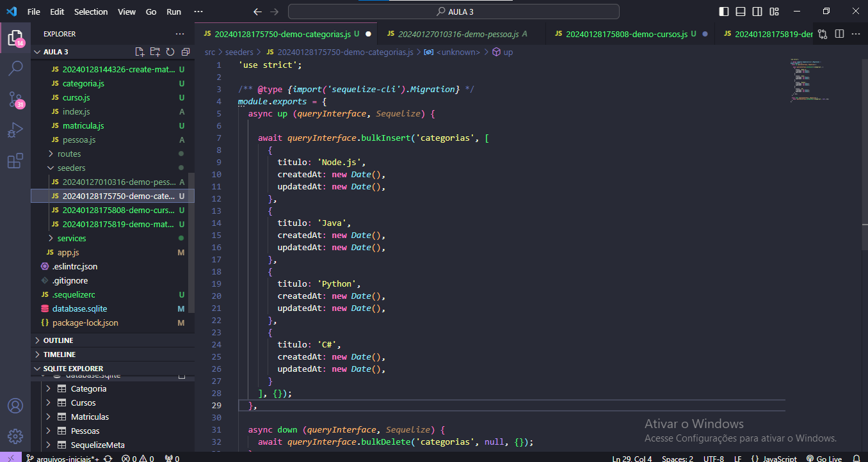
Task: Open Explorer views and more actions menu
Action: [x=180, y=34]
